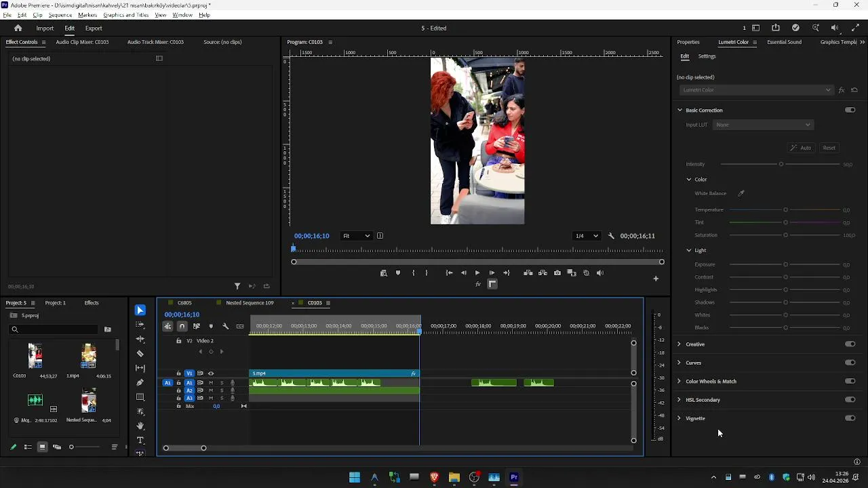Viewport: 868px width, 488px height.
Task: Toggle Snap in Timeline magnet button
Action: 182,326
